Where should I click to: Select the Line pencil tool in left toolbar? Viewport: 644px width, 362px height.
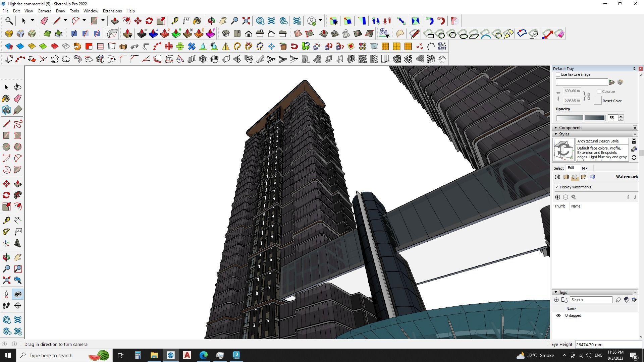(6, 124)
